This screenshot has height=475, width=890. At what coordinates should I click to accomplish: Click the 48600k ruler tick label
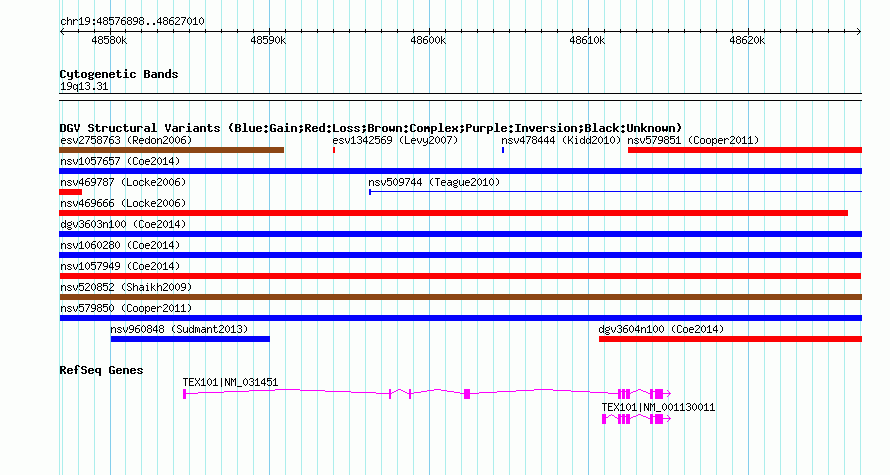(428, 41)
